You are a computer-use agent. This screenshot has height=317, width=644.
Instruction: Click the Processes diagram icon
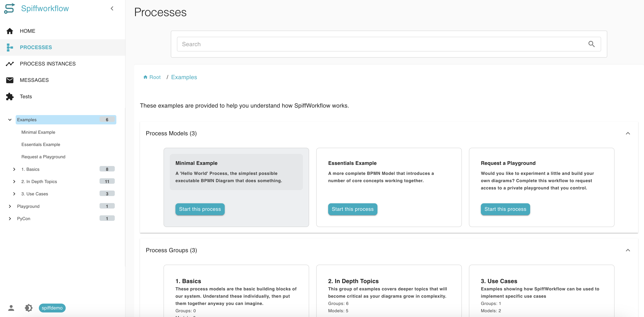point(10,47)
